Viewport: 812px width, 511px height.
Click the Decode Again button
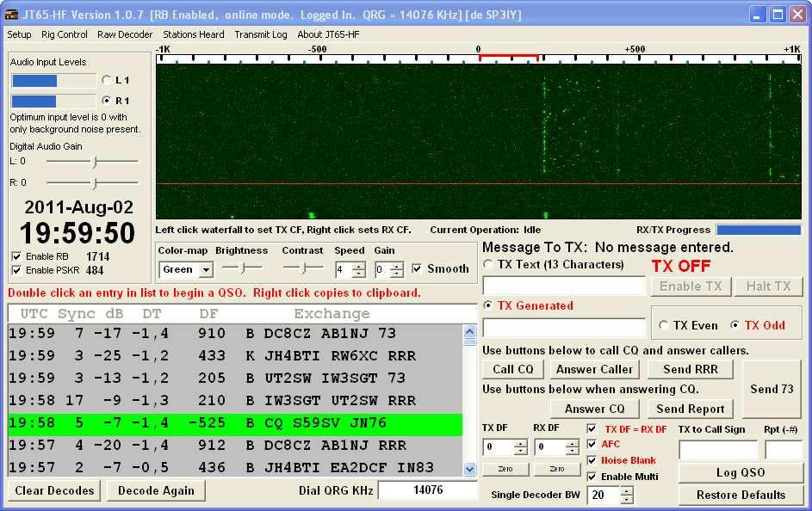coord(156,490)
